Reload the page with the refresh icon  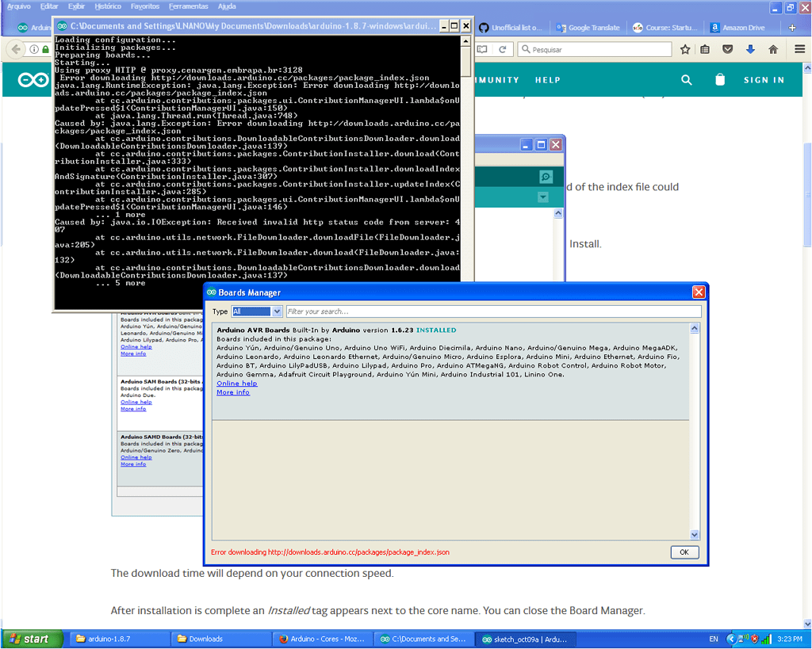(x=500, y=48)
